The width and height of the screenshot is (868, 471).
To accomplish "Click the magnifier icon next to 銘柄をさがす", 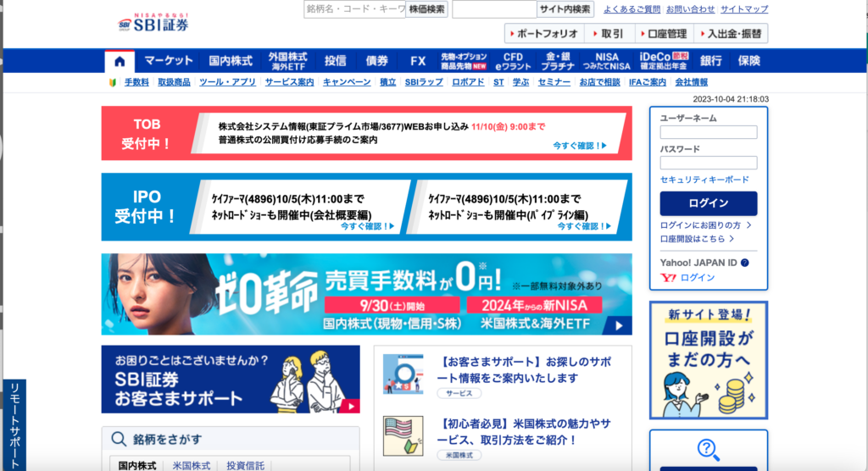I will 119,440.
